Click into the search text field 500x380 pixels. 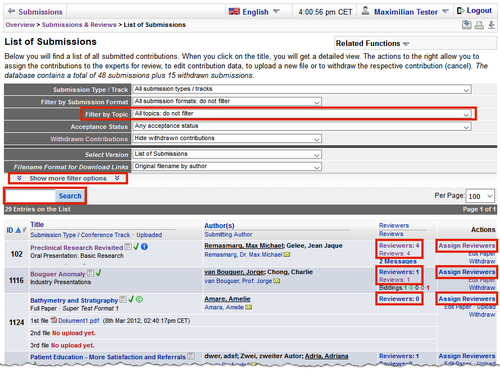coord(30,196)
